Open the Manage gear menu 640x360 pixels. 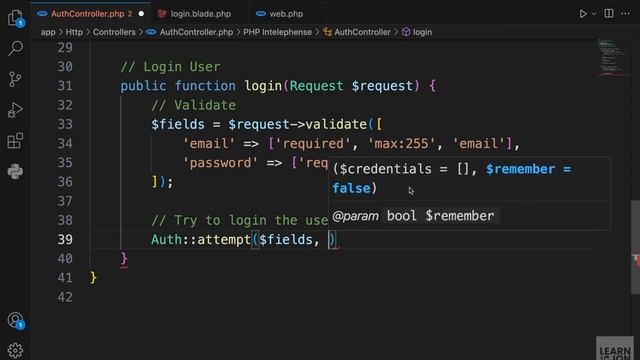coord(16,350)
